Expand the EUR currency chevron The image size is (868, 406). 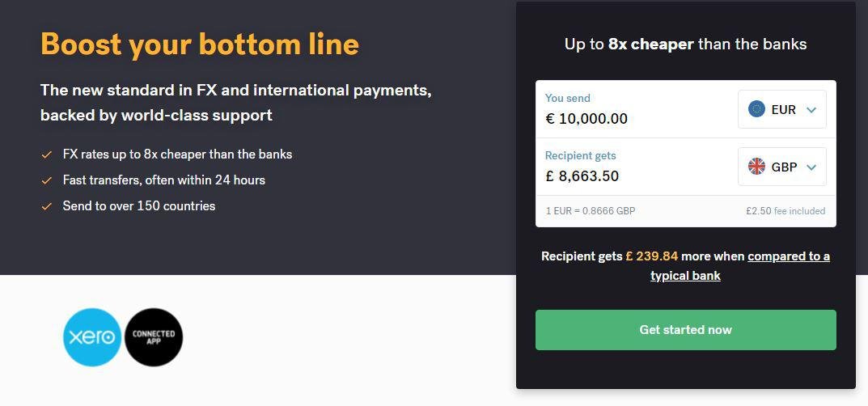[x=811, y=110]
